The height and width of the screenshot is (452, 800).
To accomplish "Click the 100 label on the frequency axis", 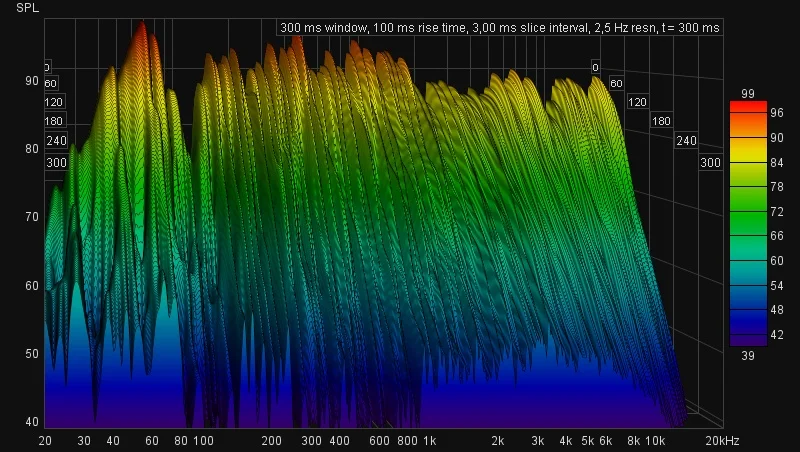I will pos(204,441).
